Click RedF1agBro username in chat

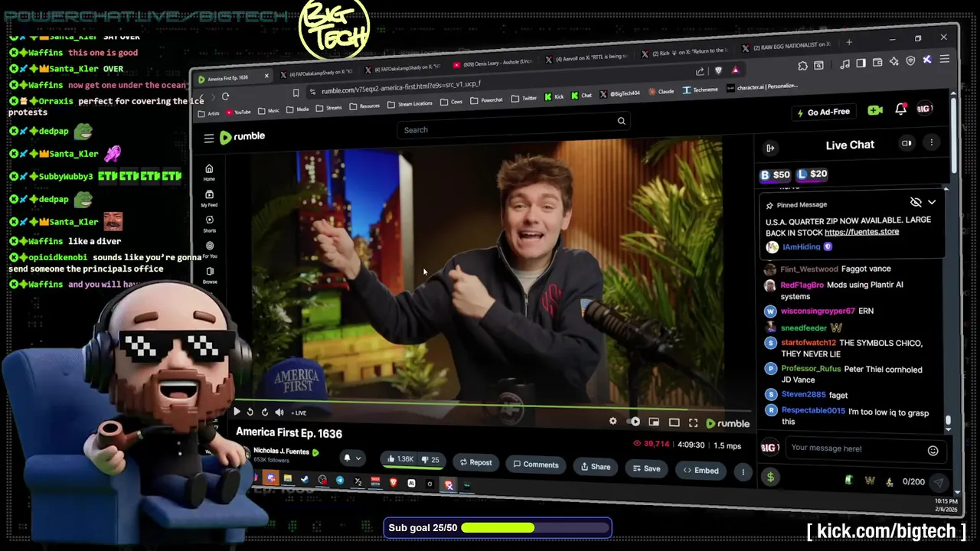pyautogui.click(x=802, y=285)
